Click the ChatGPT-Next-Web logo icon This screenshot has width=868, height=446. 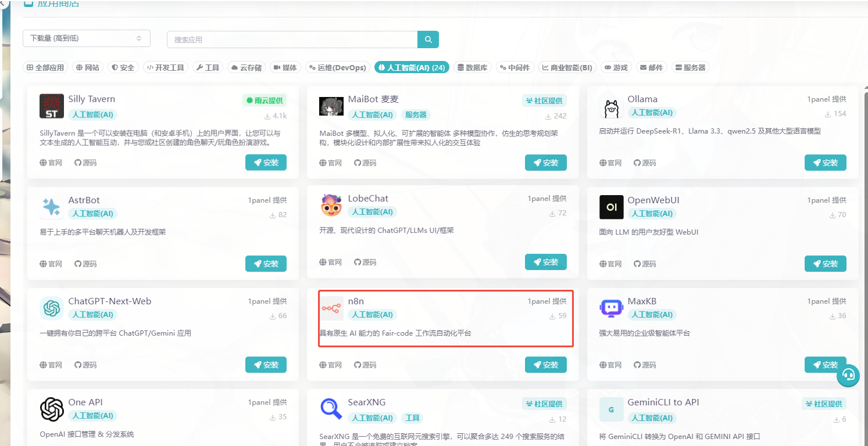52,308
